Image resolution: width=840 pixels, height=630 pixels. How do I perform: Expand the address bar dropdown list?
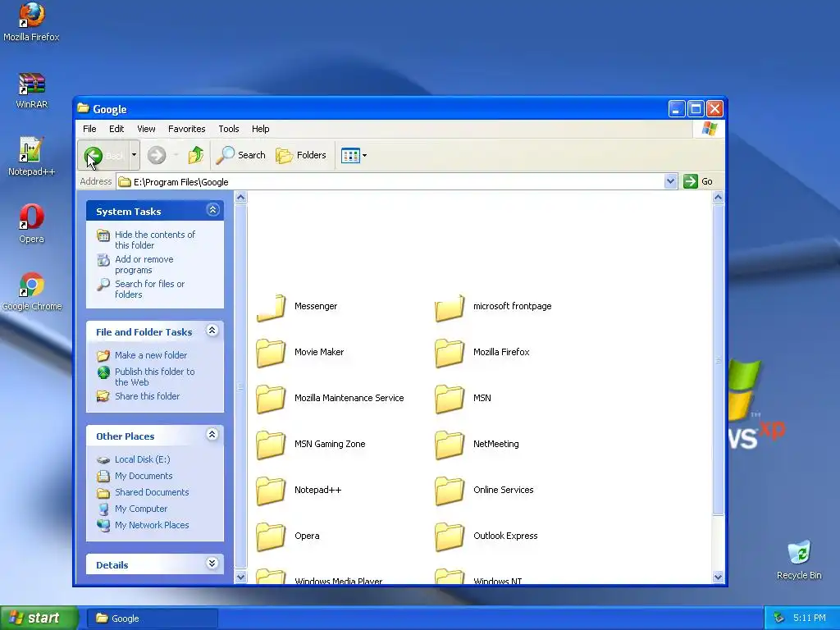point(670,181)
